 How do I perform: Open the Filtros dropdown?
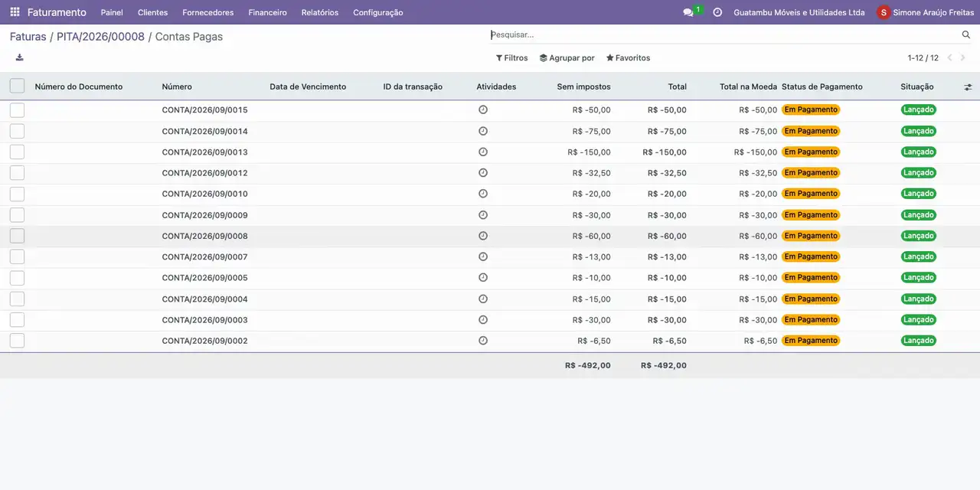coord(511,57)
